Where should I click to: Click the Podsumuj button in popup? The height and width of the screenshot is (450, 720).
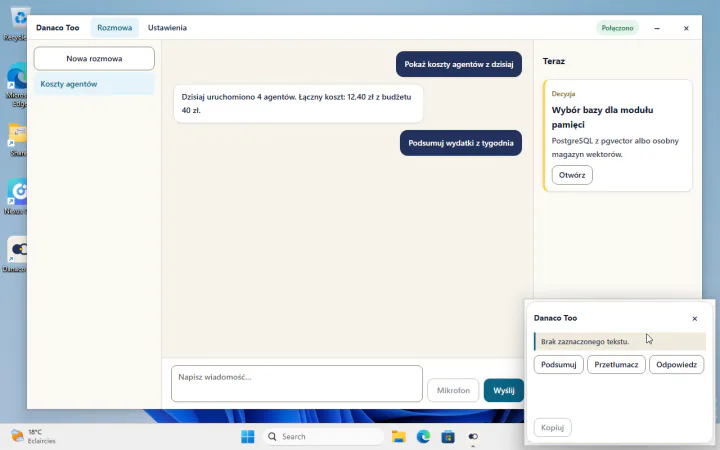pyautogui.click(x=558, y=365)
